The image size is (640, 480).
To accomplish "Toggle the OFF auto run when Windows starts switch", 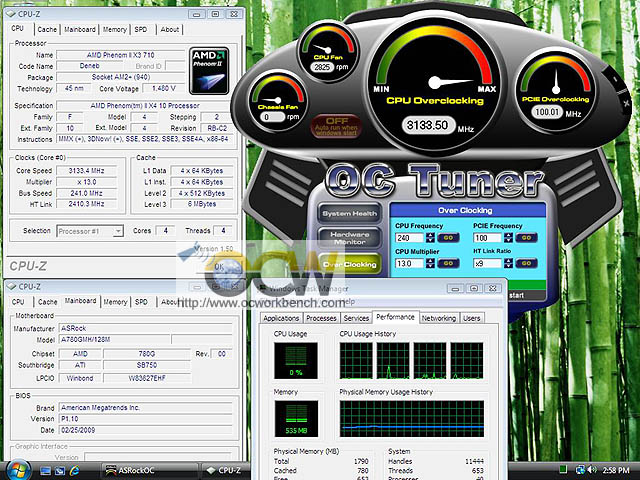I will pyautogui.click(x=336, y=126).
